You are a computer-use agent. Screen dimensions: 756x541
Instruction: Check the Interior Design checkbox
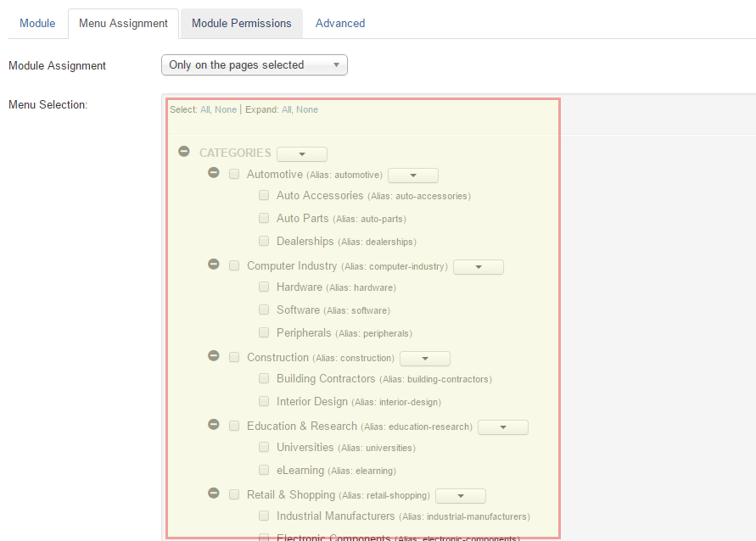pos(264,401)
